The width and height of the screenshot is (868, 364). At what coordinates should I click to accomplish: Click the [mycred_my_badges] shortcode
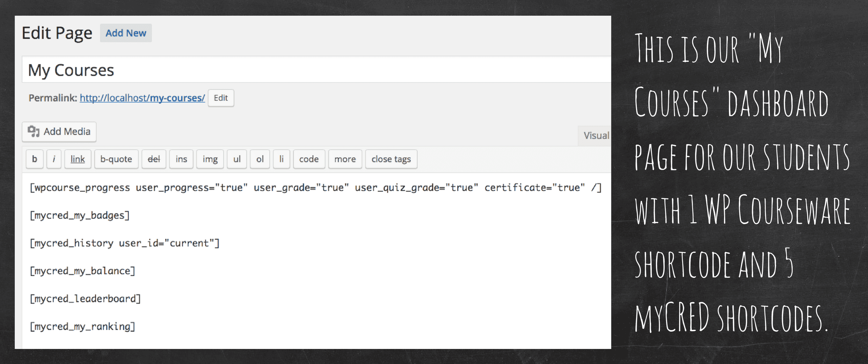(80, 216)
